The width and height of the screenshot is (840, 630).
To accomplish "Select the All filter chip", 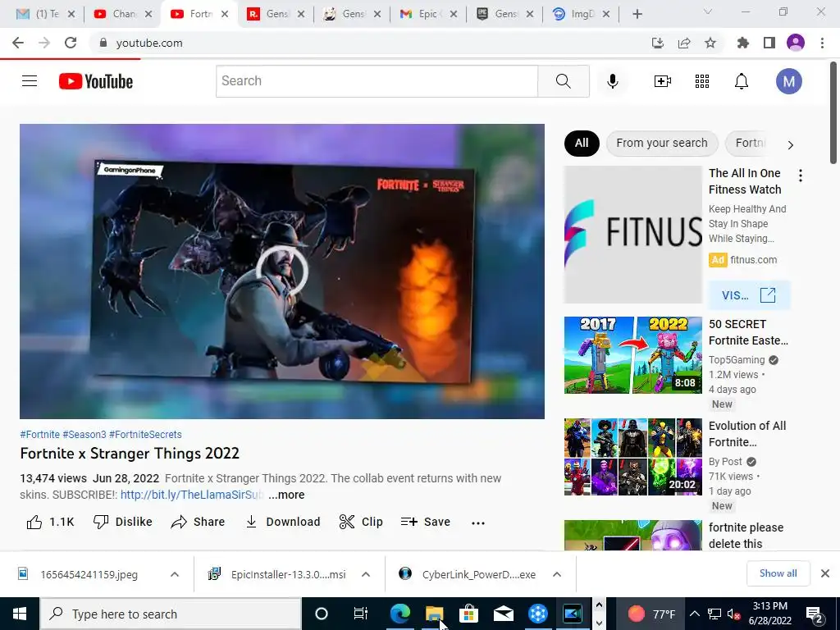I will click(582, 143).
